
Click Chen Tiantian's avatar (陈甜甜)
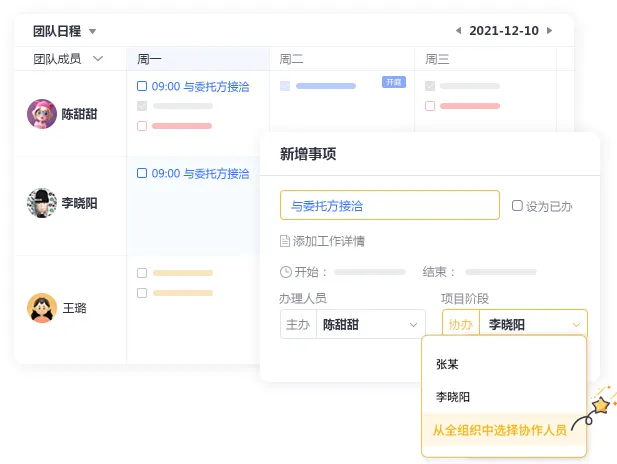pos(42,114)
